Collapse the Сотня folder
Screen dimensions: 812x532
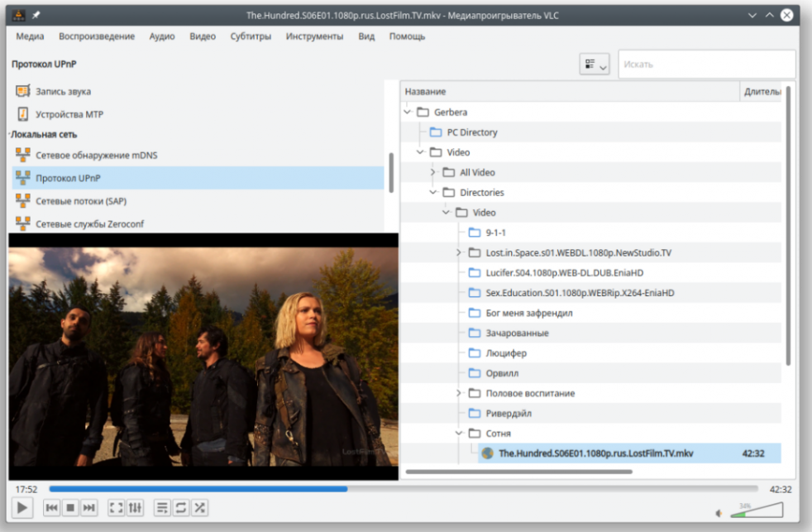pyautogui.click(x=459, y=433)
